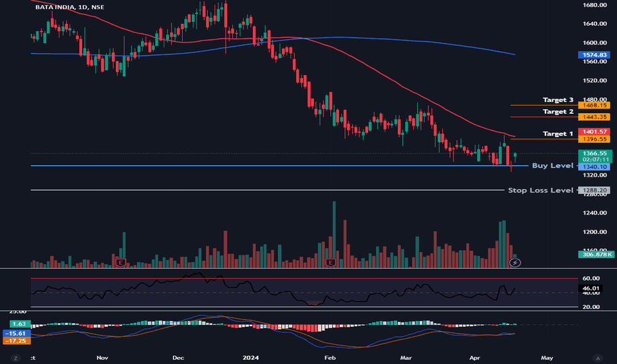Click the 1600.00 price axis label
This screenshot has height=364, width=617.
(x=594, y=42)
